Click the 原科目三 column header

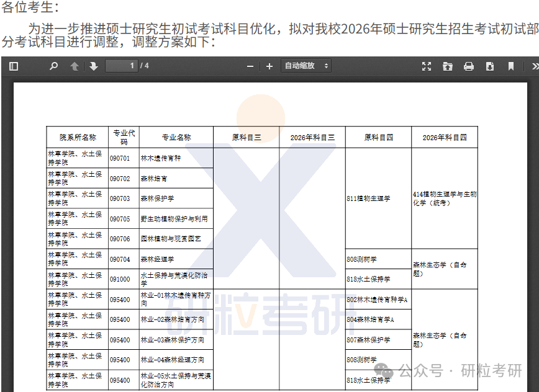(x=247, y=137)
